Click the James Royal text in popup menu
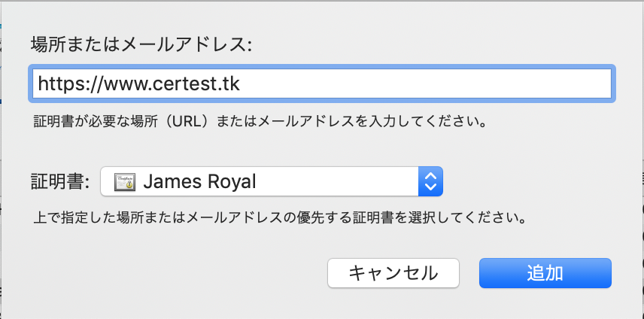This screenshot has height=319, width=644. (199, 181)
